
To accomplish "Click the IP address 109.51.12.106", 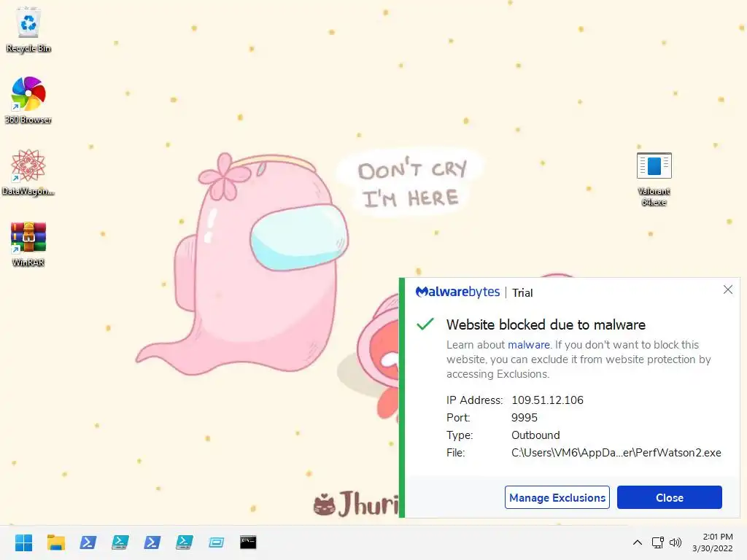I will pos(547,400).
